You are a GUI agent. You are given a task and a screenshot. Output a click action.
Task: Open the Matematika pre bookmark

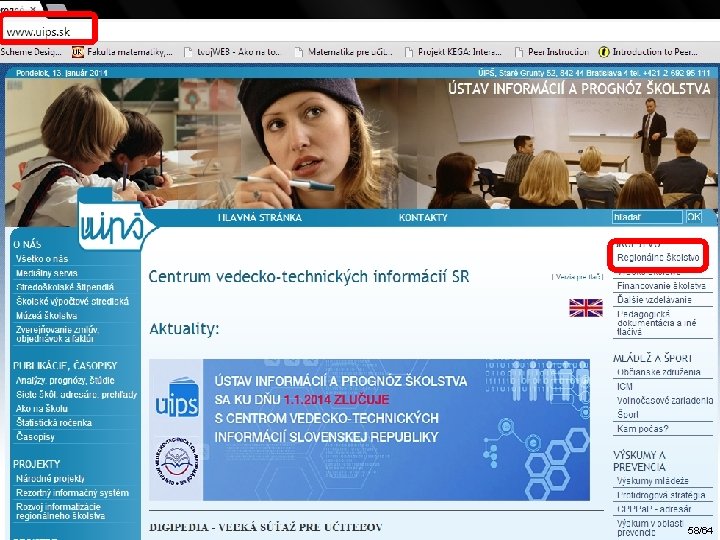point(343,52)
